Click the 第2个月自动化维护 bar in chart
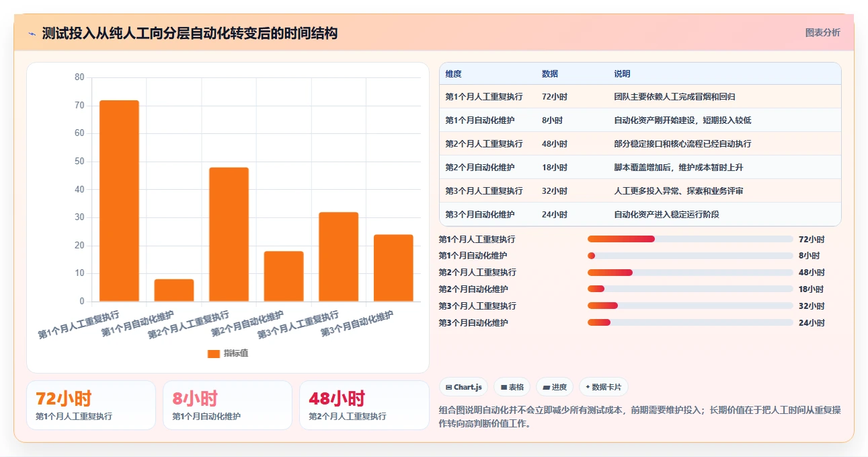 [x=284, y=276]
